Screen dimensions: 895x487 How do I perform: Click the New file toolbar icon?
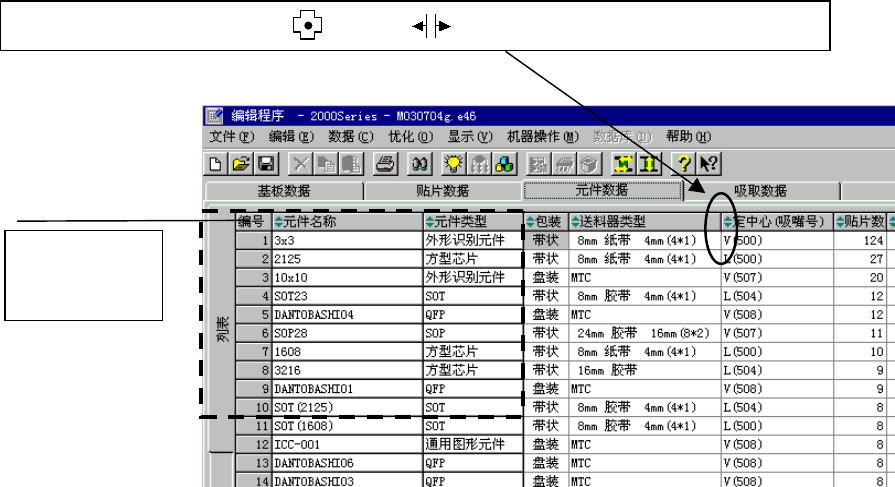point(215,164)
